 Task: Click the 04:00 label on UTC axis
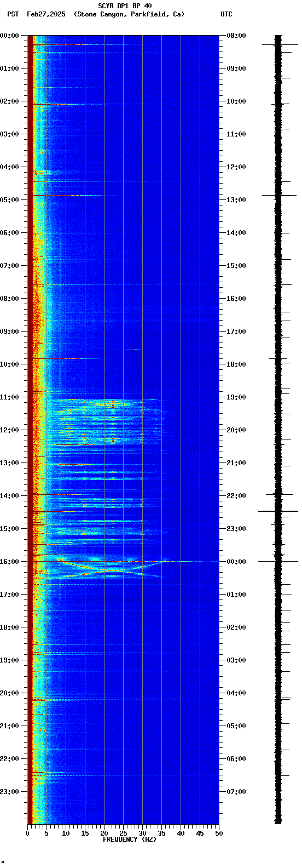(236, 693)
